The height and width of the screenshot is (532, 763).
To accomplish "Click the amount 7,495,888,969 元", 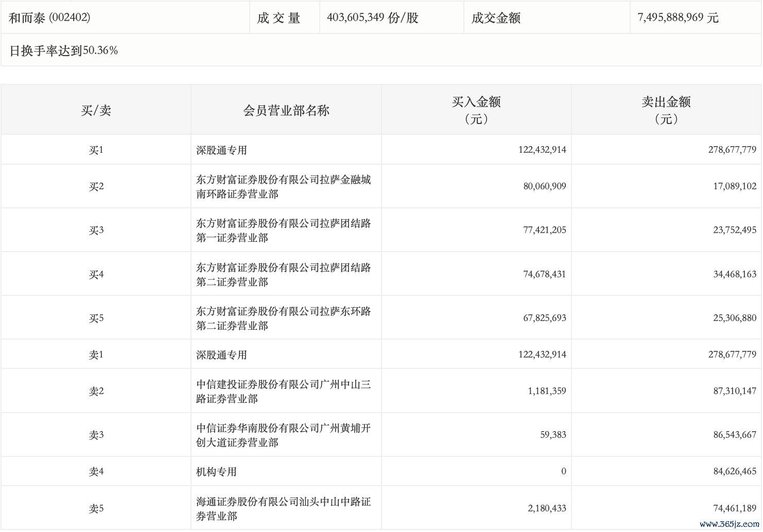I will pos(678,18).
